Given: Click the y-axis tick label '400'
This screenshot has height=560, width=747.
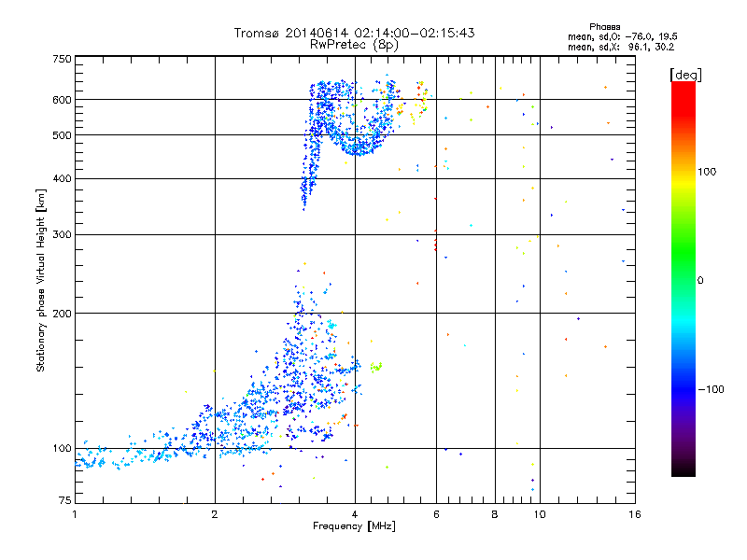Looking at the screenshot, I should point(63,179).
